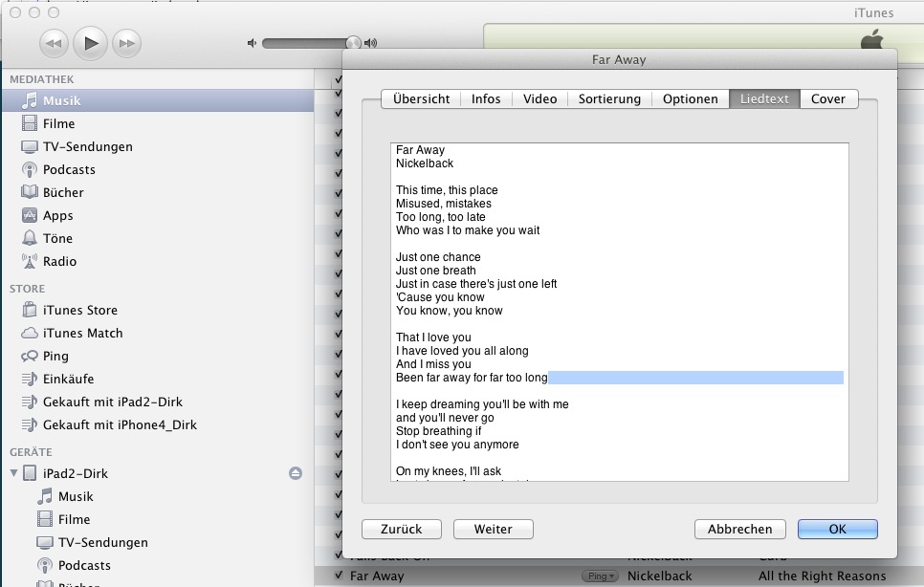924x587 pixels.
Task: Switch to the Optionen tab
Action: [690, 99]
